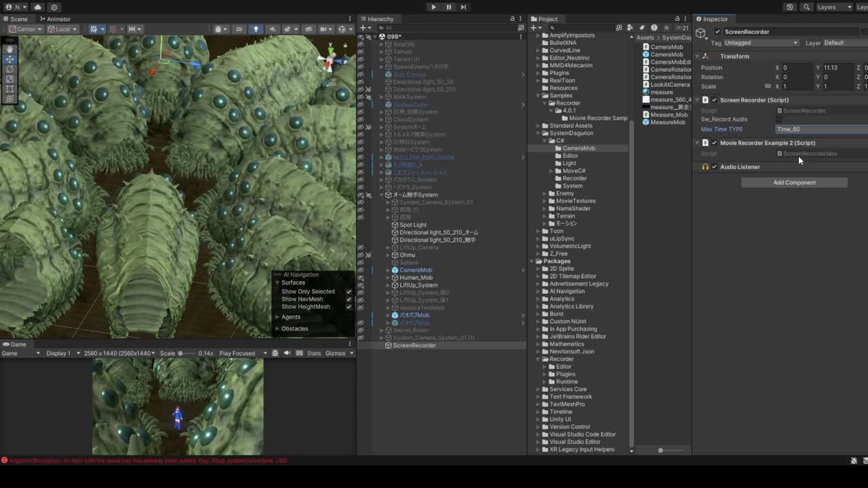Open the Tag Untagged dropdown

(761, 43)
